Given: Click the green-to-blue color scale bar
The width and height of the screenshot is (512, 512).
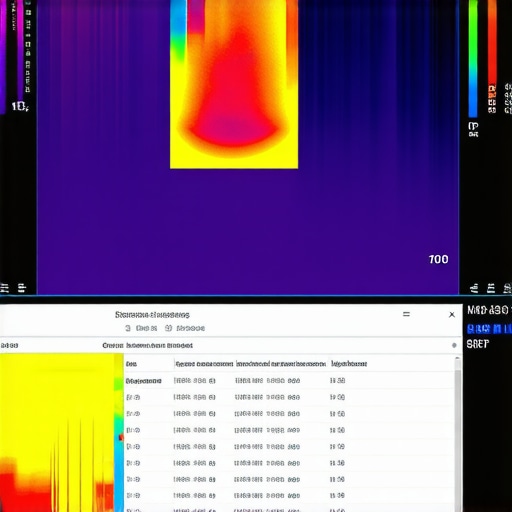Looking at the screenshot, I should [x=473, y=58].
